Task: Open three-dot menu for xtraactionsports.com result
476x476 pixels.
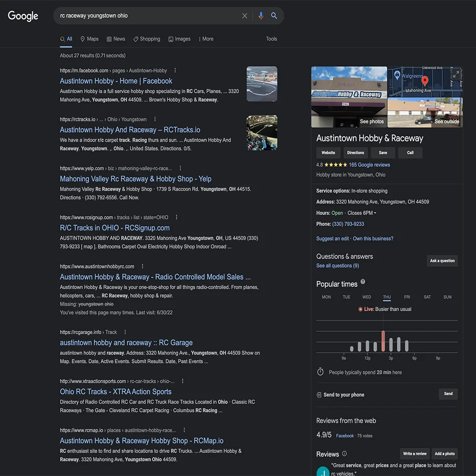Action: coord(182,381)
